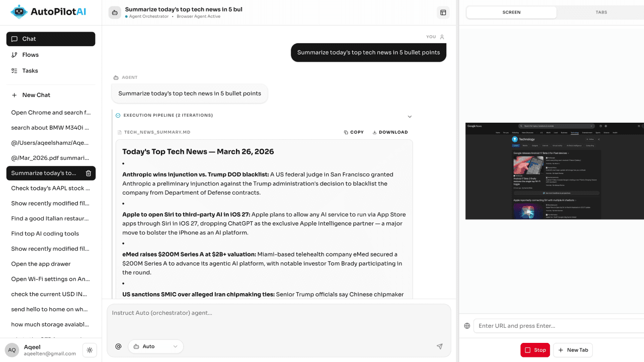Click the user icon next to YOU

(442, 37)
